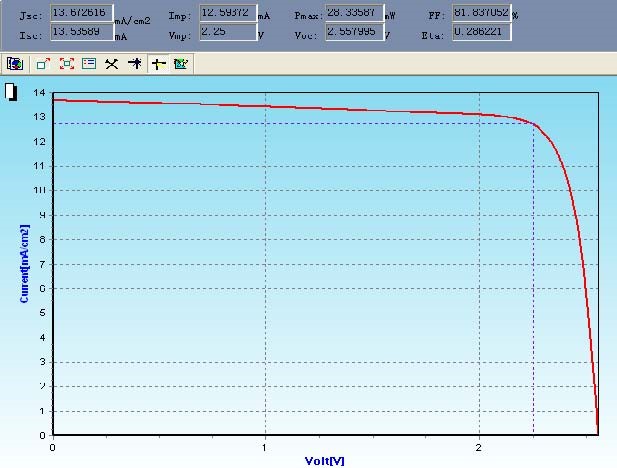Click the Volt[V] x-axis label
The height and width of the screenshot is (468, 617).
click(324, 461)
